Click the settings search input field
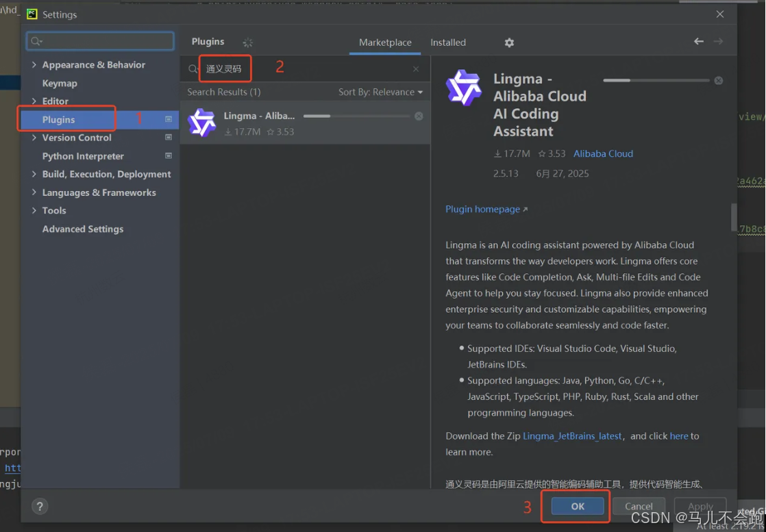The width and height of the screenshot is (766, 532). pos(100,42)
